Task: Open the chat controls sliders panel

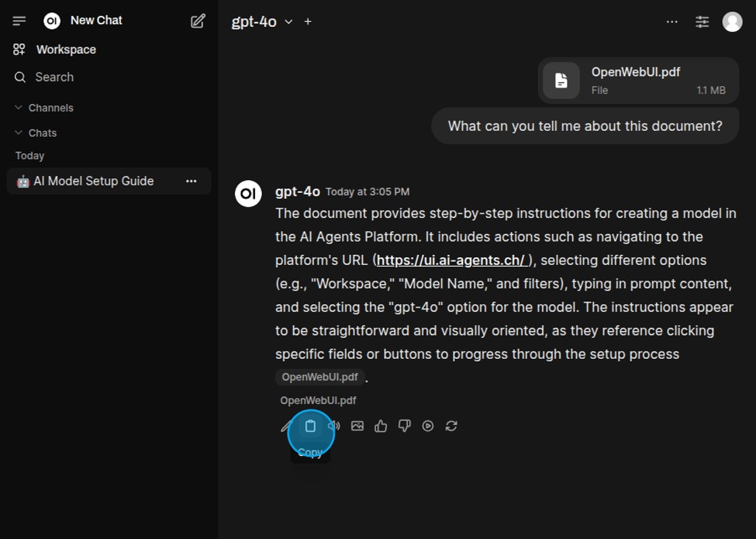Action: click(x=702, y=22)
